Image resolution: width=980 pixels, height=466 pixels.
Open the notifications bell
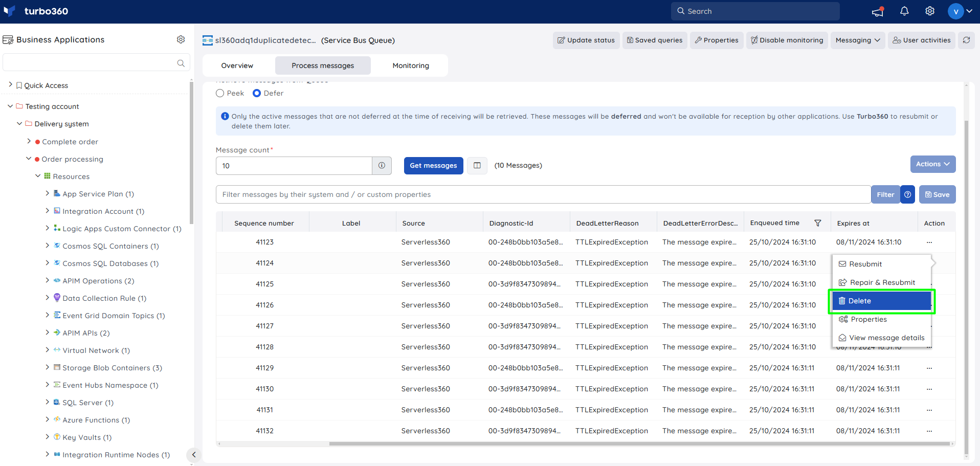pos(904,11)
